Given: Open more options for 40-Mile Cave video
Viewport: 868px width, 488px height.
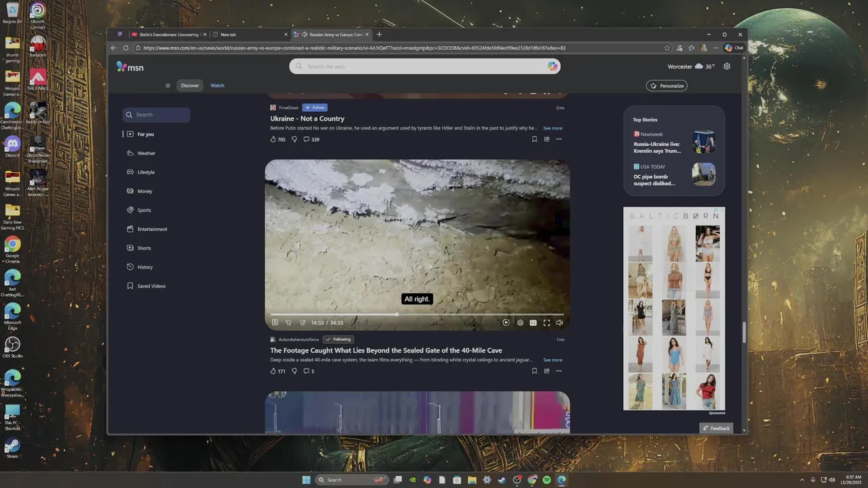Looking at the screenshot, I should click(559, 371).
